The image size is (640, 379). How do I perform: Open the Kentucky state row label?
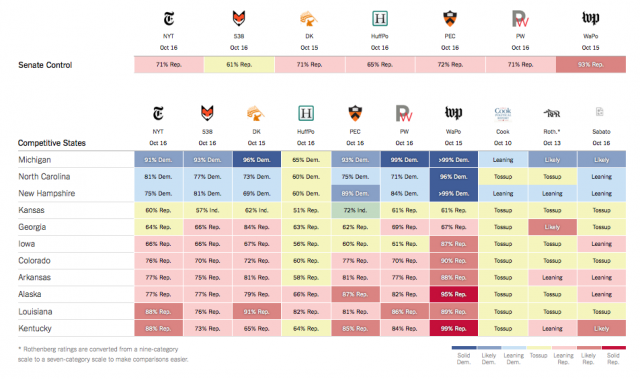[x=35, y=328]
